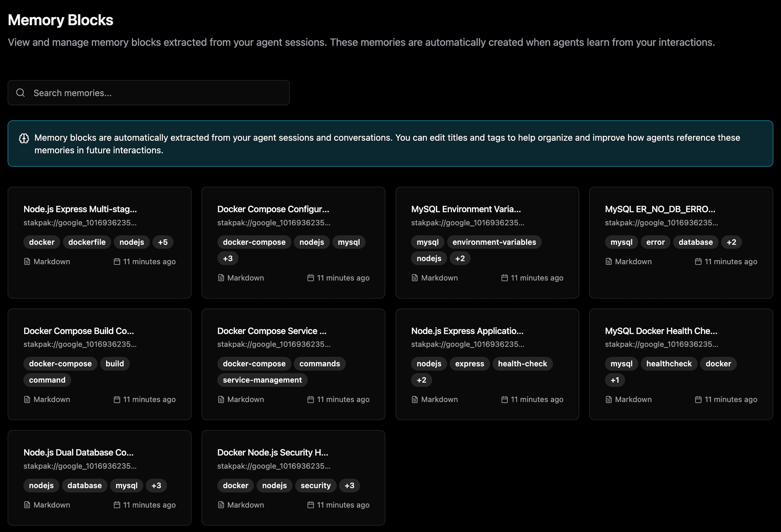Click Markdown file icon on Docker Compose Configuration card
Viewport: 781px width, 532px height.
[221, 278]
